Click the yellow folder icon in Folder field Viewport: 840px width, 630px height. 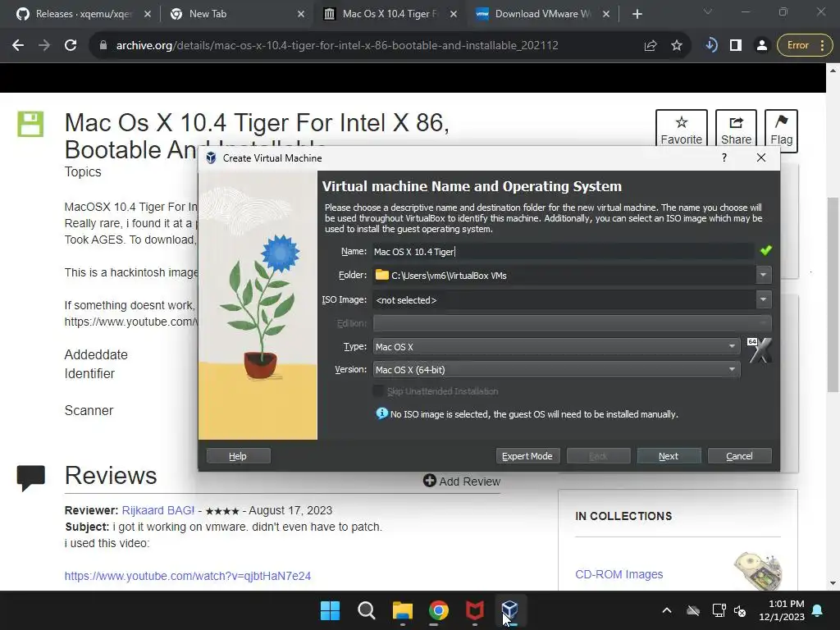coord(382,275)
